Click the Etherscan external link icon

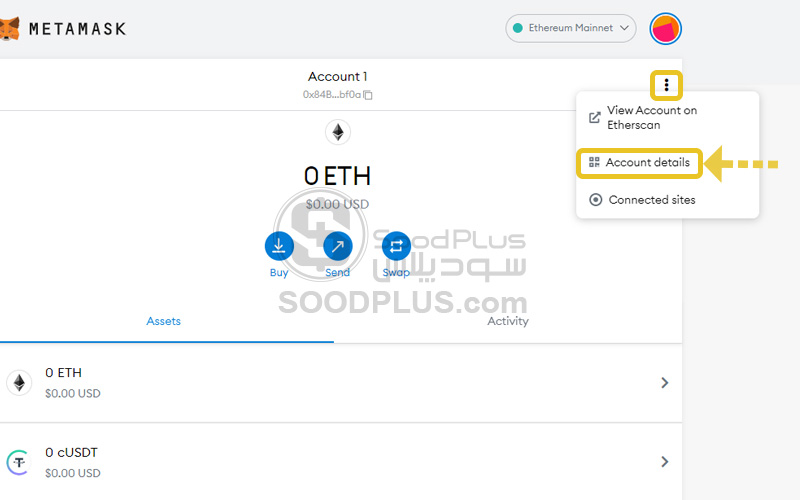[x=594, y=117]
